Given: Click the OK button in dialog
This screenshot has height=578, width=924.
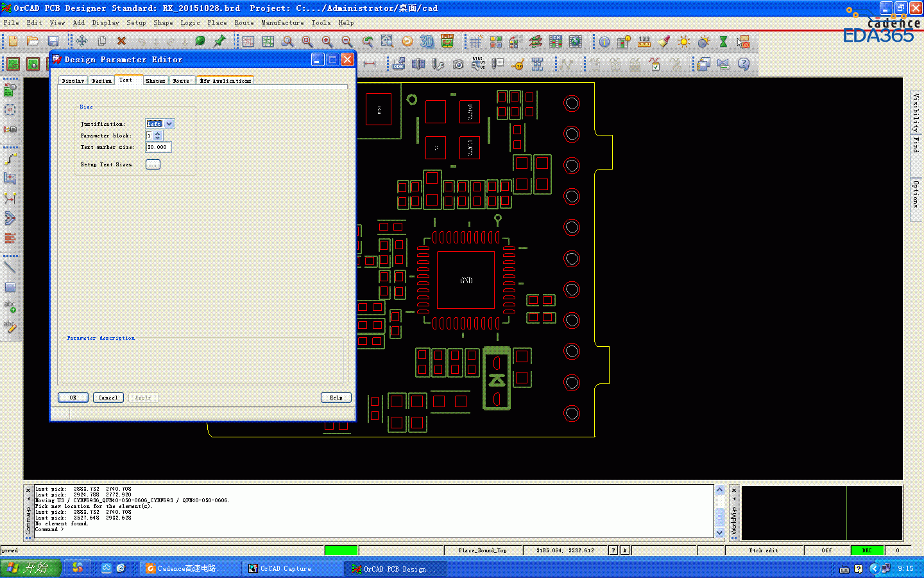Looking at the screenshot, I should click(73, 398).
